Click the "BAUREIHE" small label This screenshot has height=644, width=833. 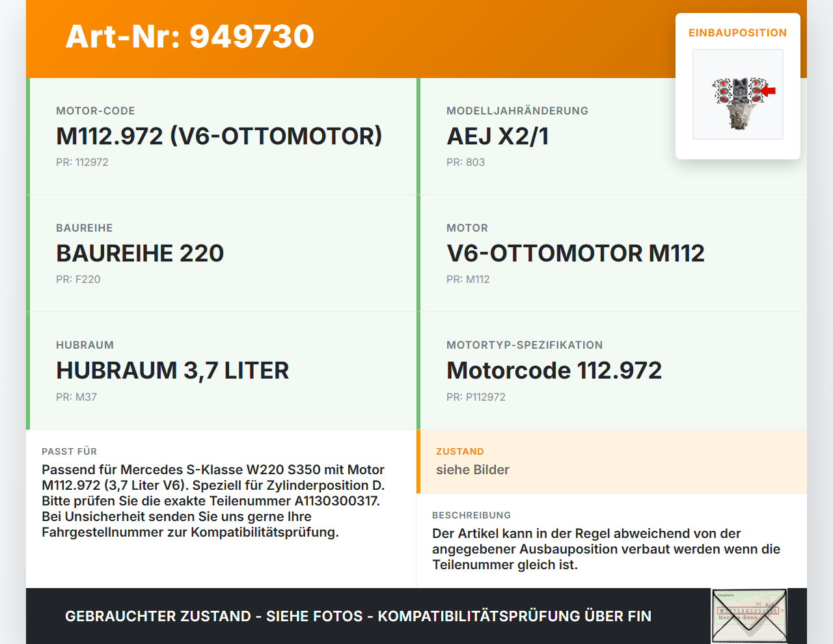pyautogui.click(x=85, y=228)
